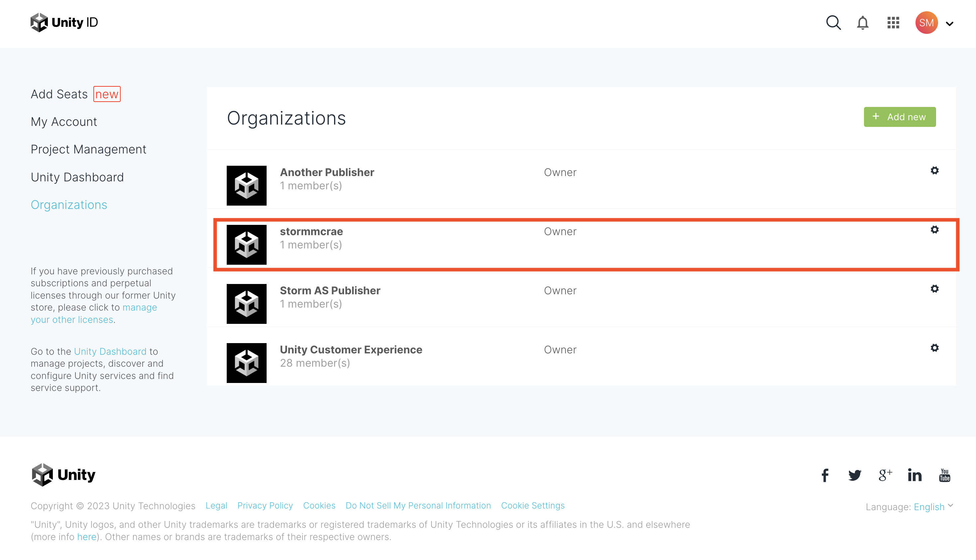The height and width of the screenshot is (560, 976).
Task: Open settings gear for Unity Customer Experience
Action: click(x=934, y=348)
